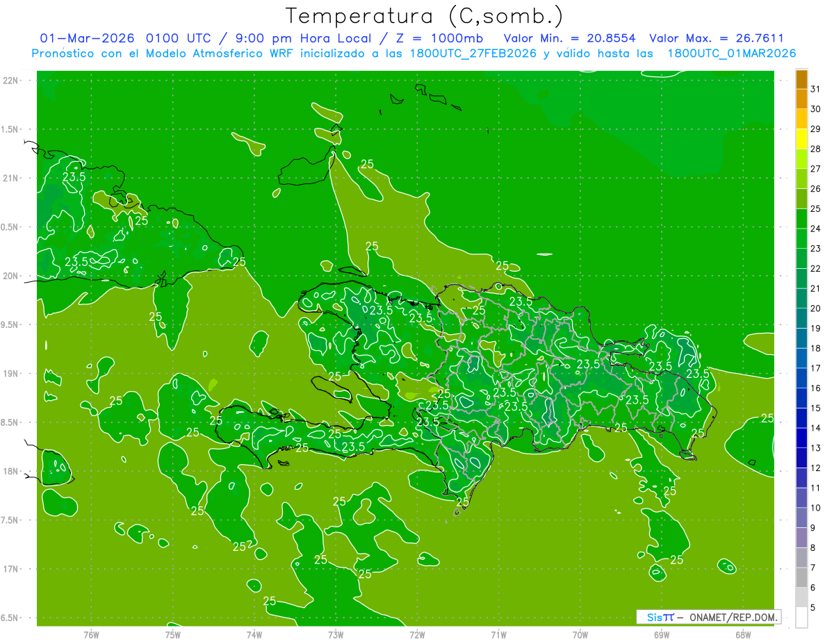Click the '20' label on the color scale
This screenshot has width=834, height=644.
815,308
